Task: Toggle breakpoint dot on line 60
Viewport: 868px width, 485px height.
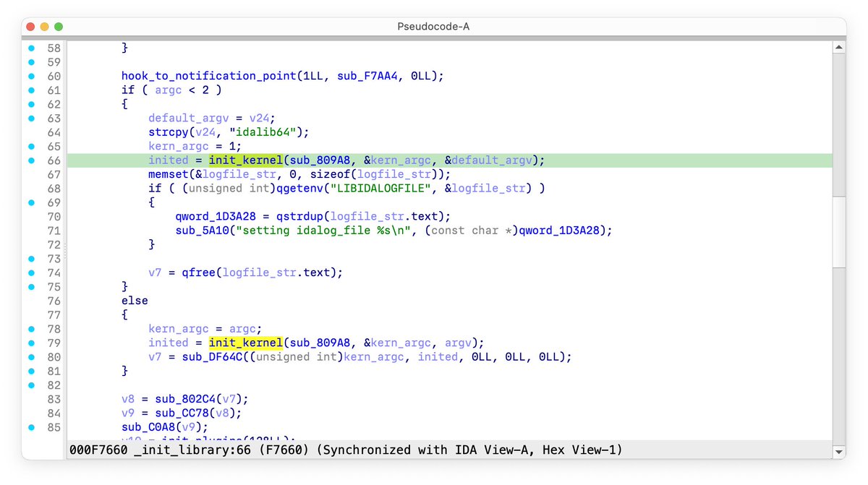Action: pos(31,76)
